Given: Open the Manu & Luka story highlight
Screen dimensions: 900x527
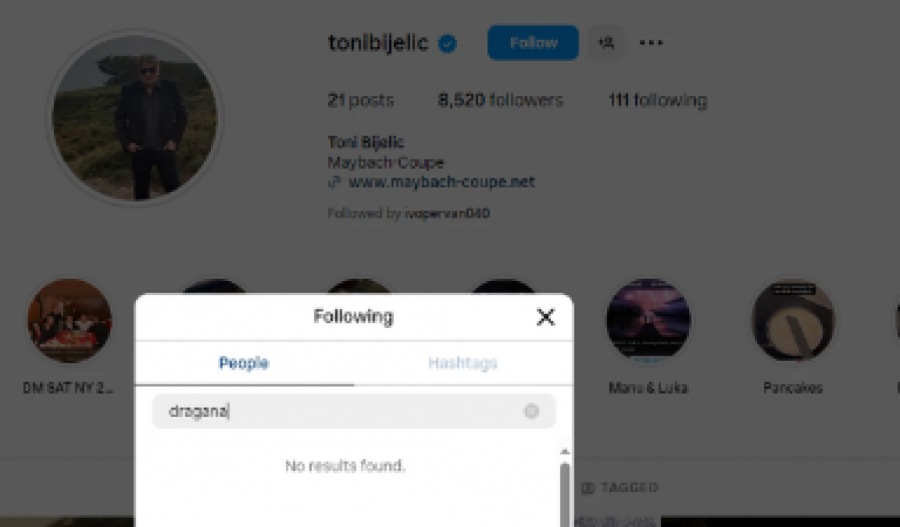Looking at the screenshot, I should [x=648, y=321].
